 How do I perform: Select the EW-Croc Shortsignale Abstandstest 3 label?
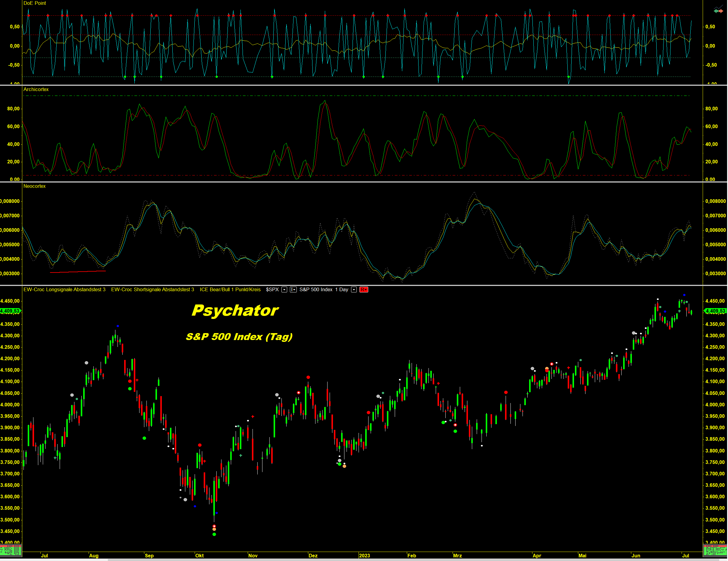coord(152,289)
